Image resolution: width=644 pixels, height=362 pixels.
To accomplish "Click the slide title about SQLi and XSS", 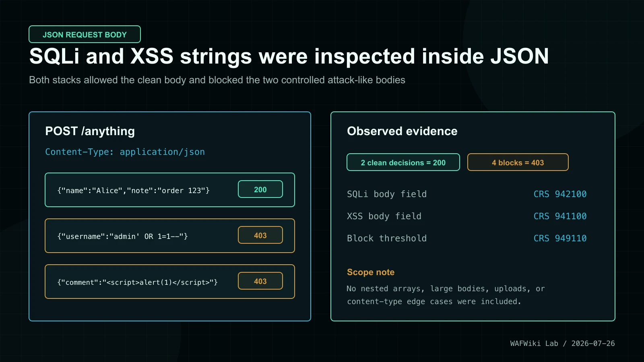I will pos(289,56).
